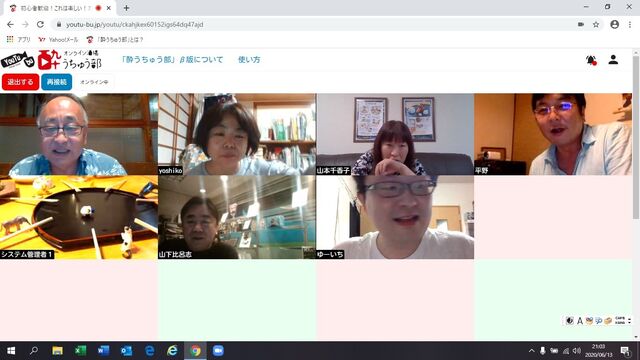Open the Windows notification center icon
Screen dimensions: 640x360
(625, 351)
